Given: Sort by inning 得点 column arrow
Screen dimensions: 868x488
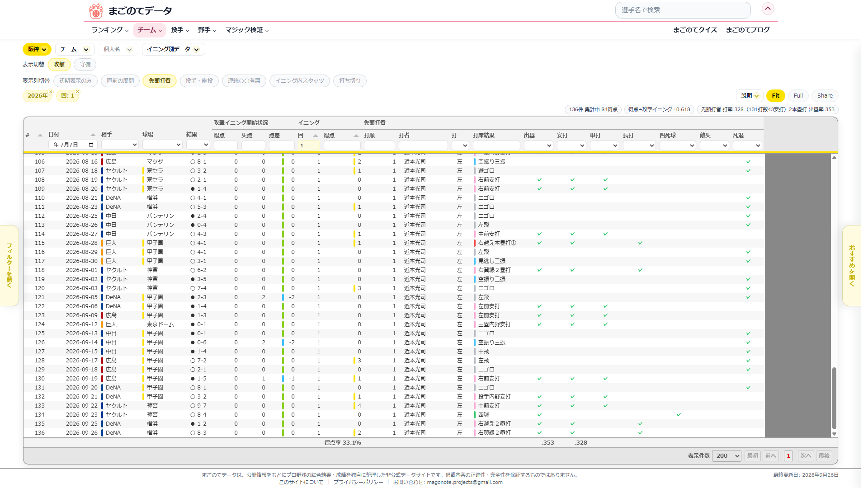Looking at the screenshot, I should [x=356, y=136].
